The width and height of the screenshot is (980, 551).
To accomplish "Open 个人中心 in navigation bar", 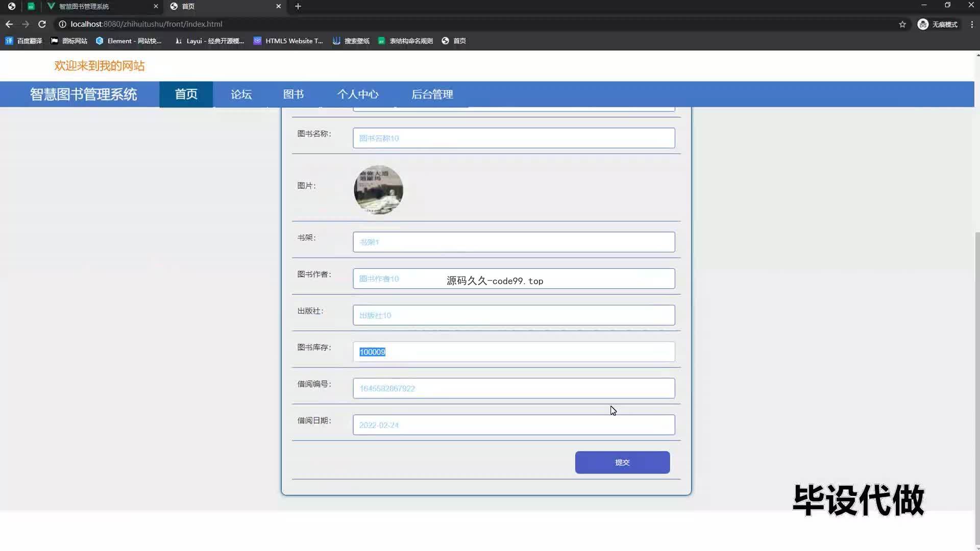I will tap(357, 94).
